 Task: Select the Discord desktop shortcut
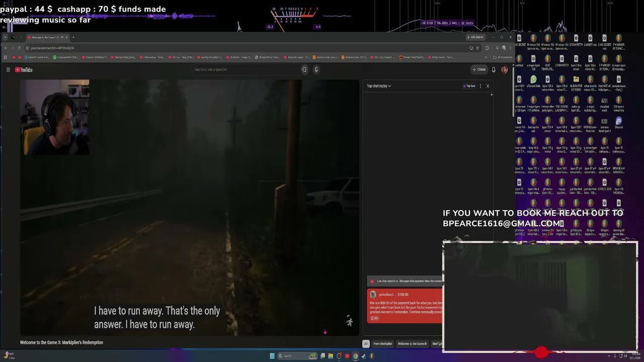tap(618, 123)
